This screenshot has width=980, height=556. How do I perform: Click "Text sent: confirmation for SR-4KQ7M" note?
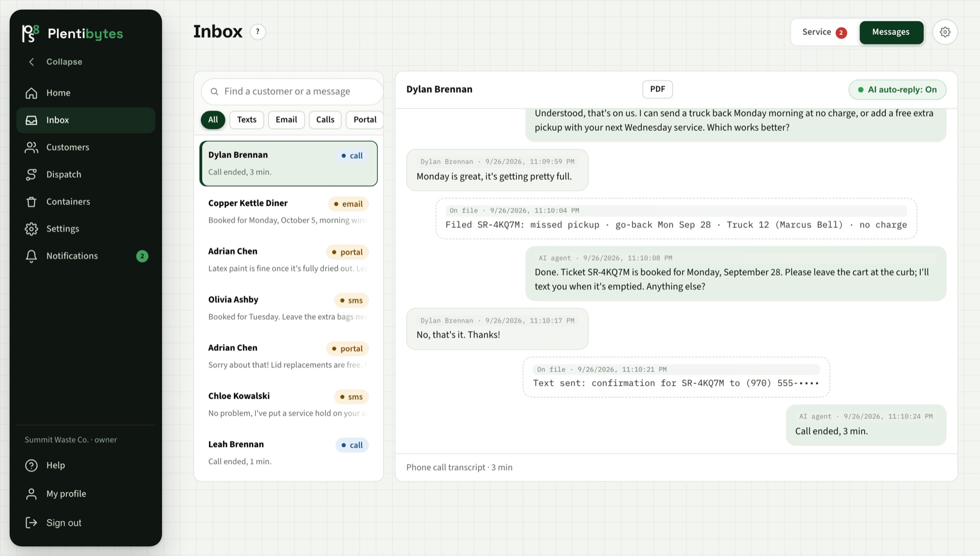click(x=676, y=378)
